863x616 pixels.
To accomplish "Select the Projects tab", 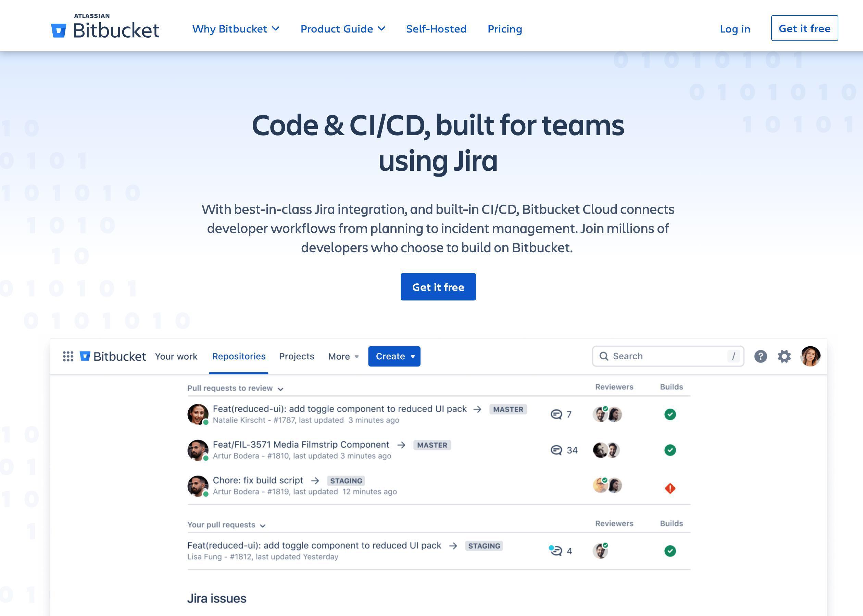I will pos(297,356).
